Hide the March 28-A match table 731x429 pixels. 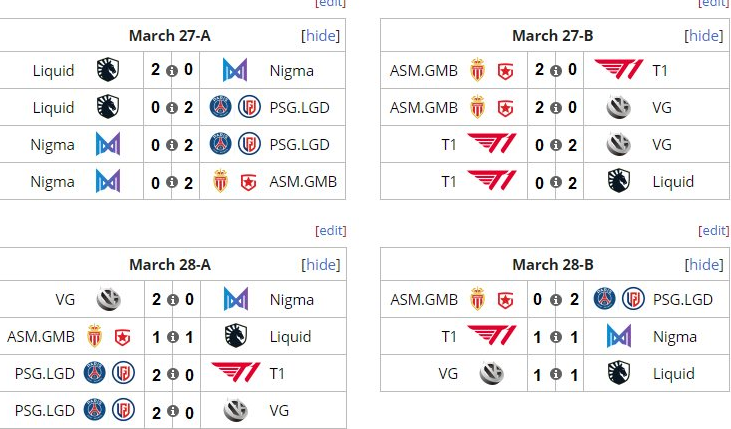click(x=320, y=265)
